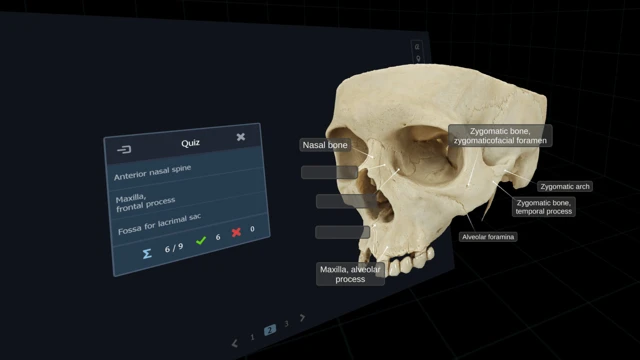Click the green checkmark correct-answers icon
640x360 pixels.
click(x=201, y=240)
